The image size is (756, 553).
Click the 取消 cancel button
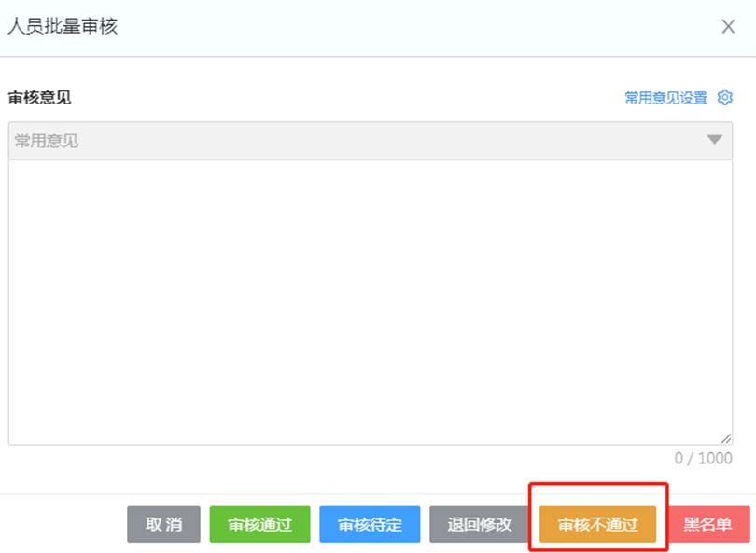tap(162, 524)
